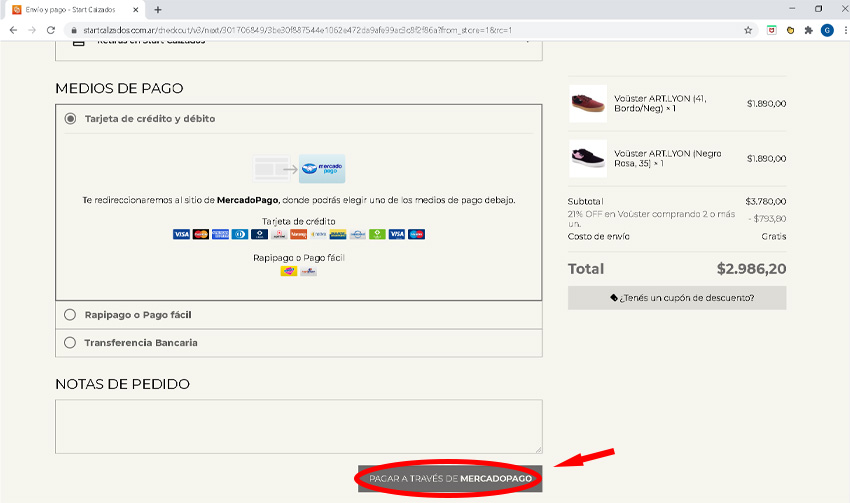
Task: Switch to the Envío y pago browser tab
Action: coord(70,9)
